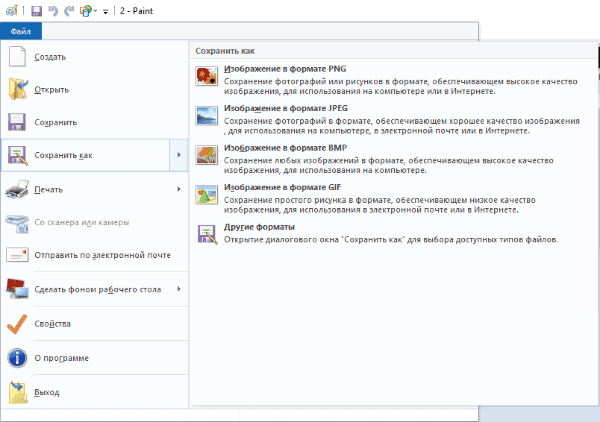Click the JPEG format image icon

(207, 116)
